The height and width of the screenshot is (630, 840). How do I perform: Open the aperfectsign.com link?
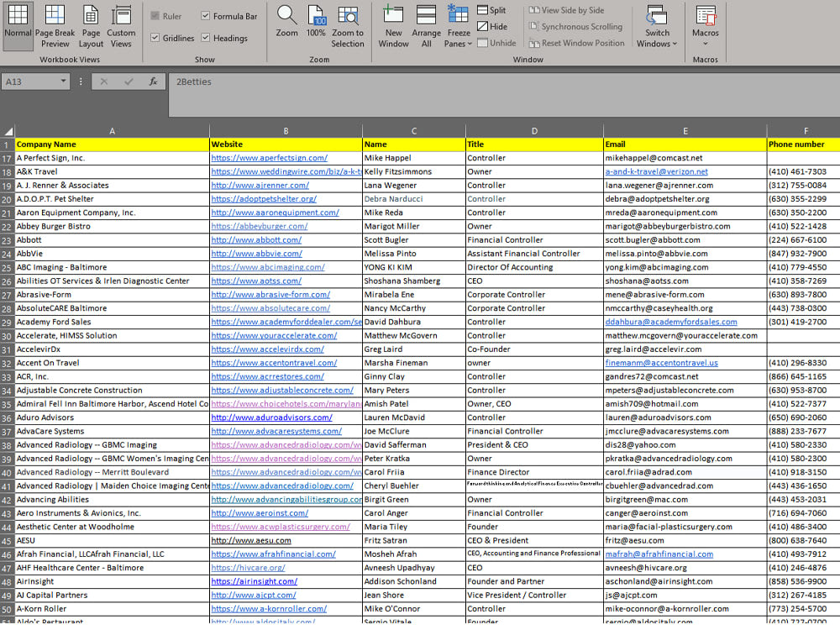click(269, 158)
